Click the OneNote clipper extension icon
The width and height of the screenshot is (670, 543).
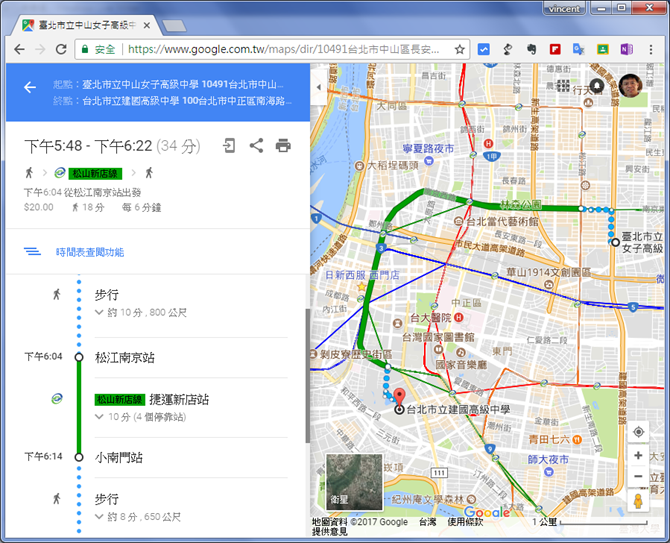click(x=626, y=50)
